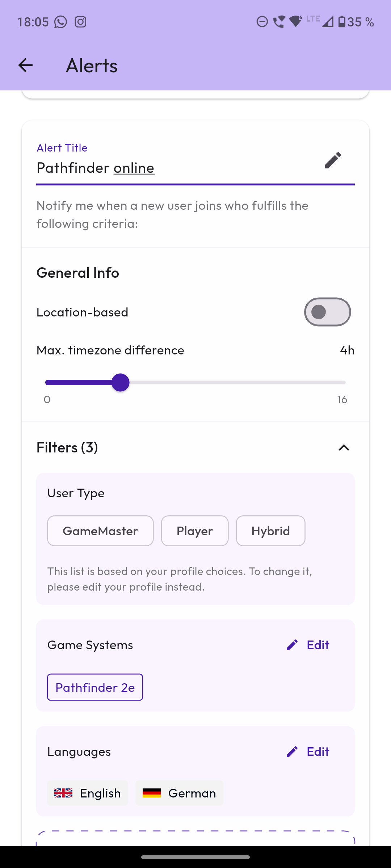Screen dimensions: 391x868
Task: Edit the Languages filter
Action: tap(308, 752)
